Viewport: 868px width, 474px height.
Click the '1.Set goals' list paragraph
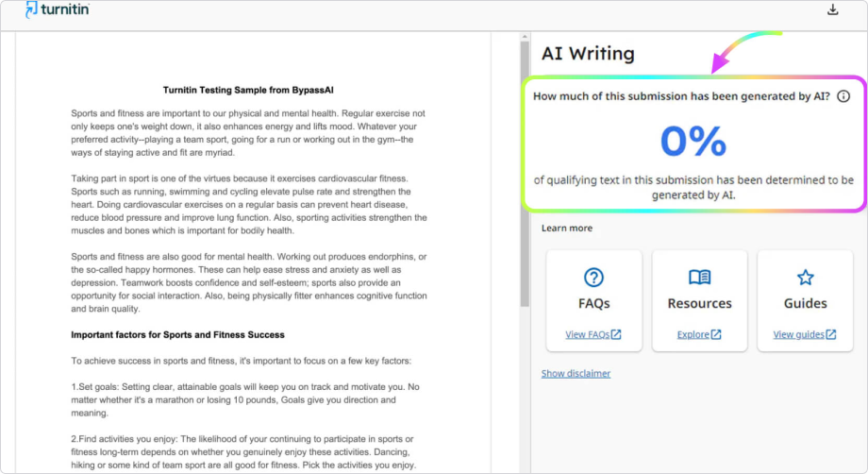tap(244, 399)
